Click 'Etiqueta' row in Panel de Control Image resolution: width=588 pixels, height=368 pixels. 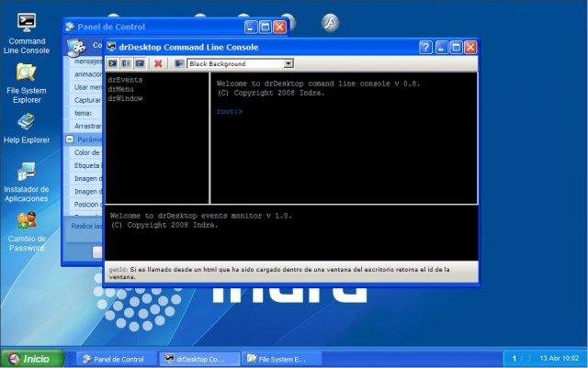86,165
